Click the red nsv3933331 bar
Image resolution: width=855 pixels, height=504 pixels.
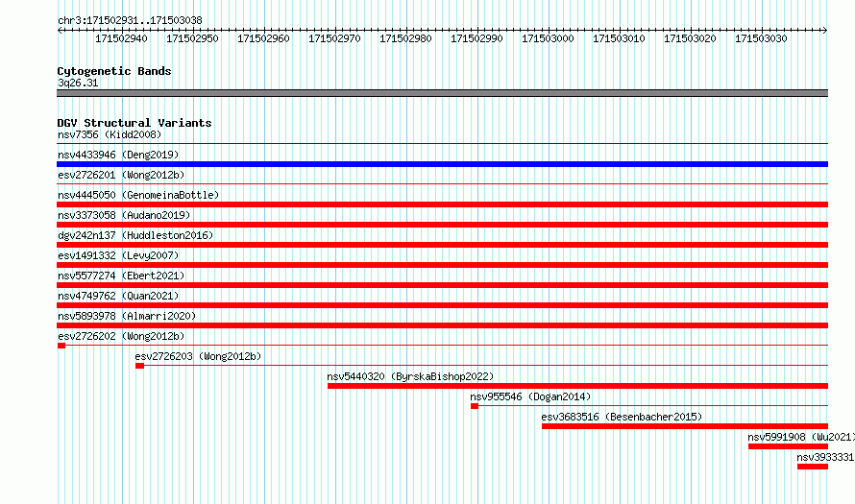[813, 467]
